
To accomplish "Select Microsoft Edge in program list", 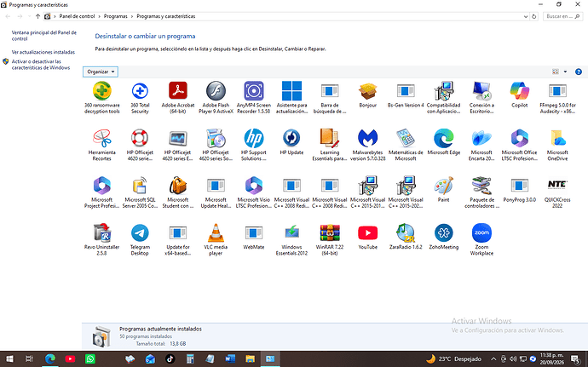I will tap(444, 141).
